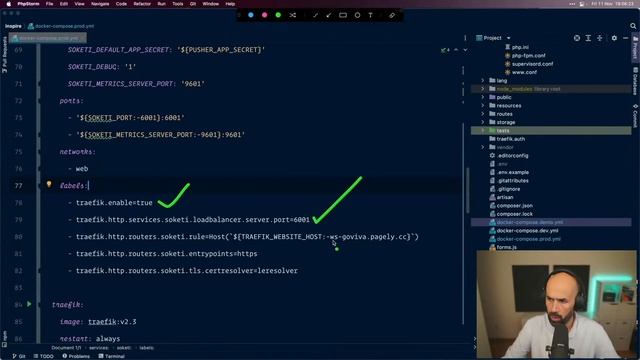Click the search magnifier icon at top right

633,26
